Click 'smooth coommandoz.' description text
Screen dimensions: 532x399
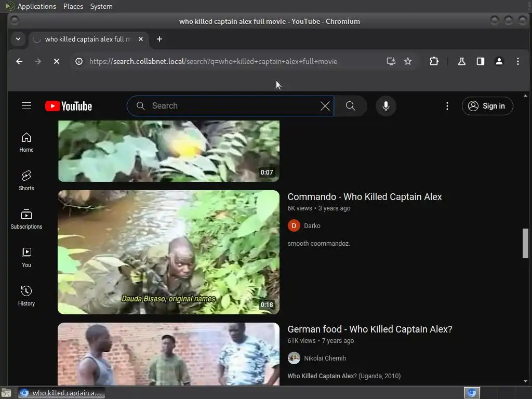click(318, 244)
